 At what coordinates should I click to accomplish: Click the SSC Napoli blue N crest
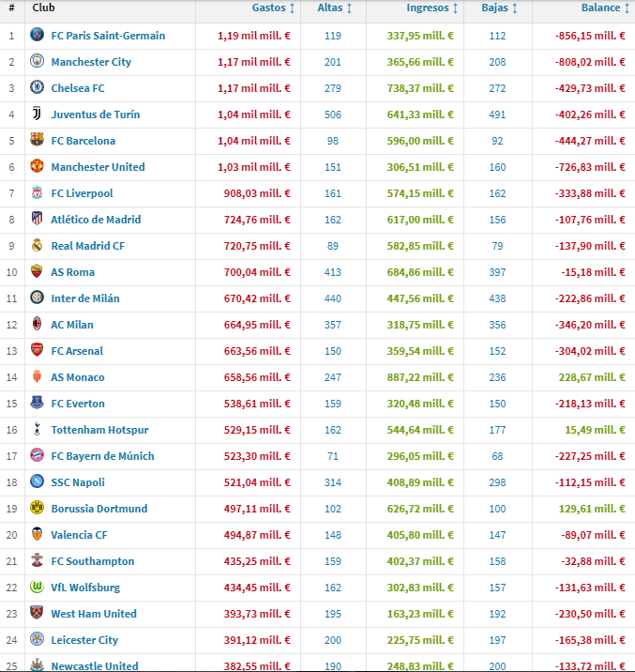(x=37, y=481)
